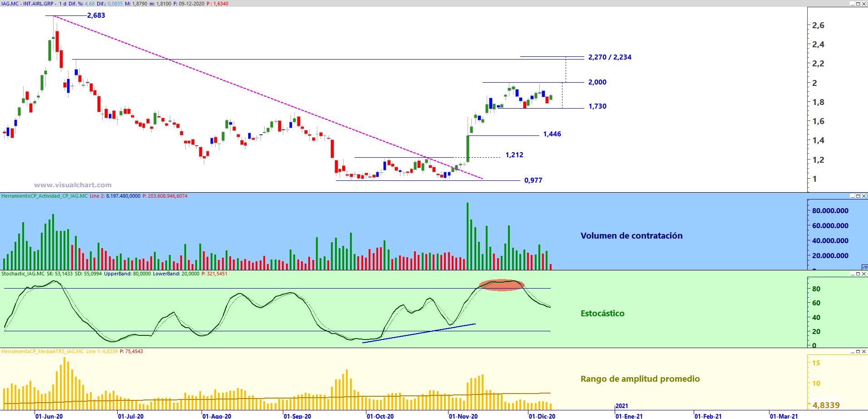This screenshot has height=419, width=868.
Task: Maximize the Volumen de contratación panel
Action: pos(858,196)
